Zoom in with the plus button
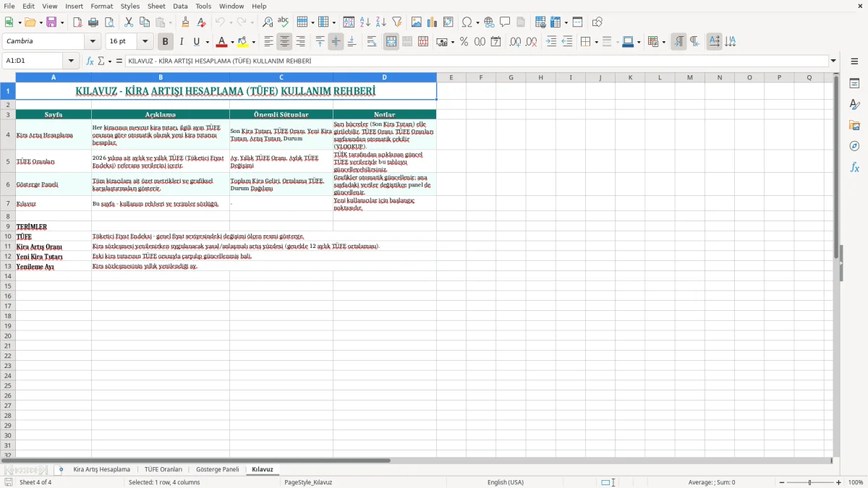This screenshot has height=488, width=868. click(x=839, y=482)
